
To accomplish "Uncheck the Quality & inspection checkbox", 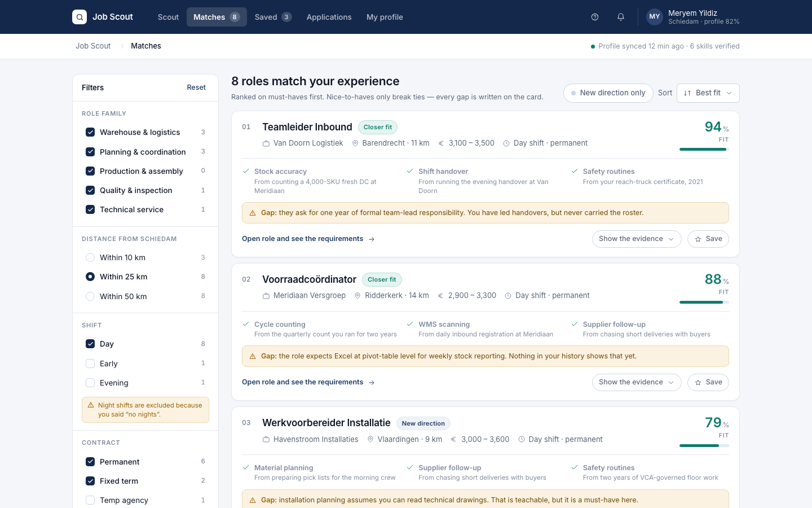I will (x=90, y=190).
